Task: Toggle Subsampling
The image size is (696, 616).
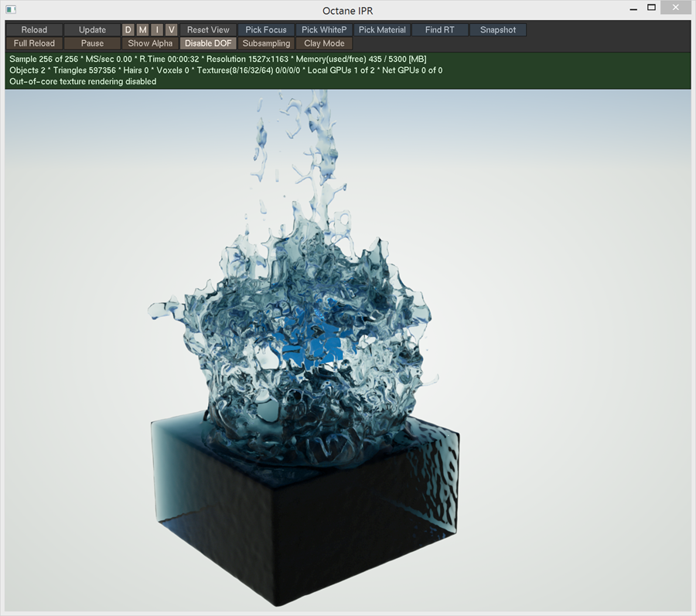Action: pos(266,43)
